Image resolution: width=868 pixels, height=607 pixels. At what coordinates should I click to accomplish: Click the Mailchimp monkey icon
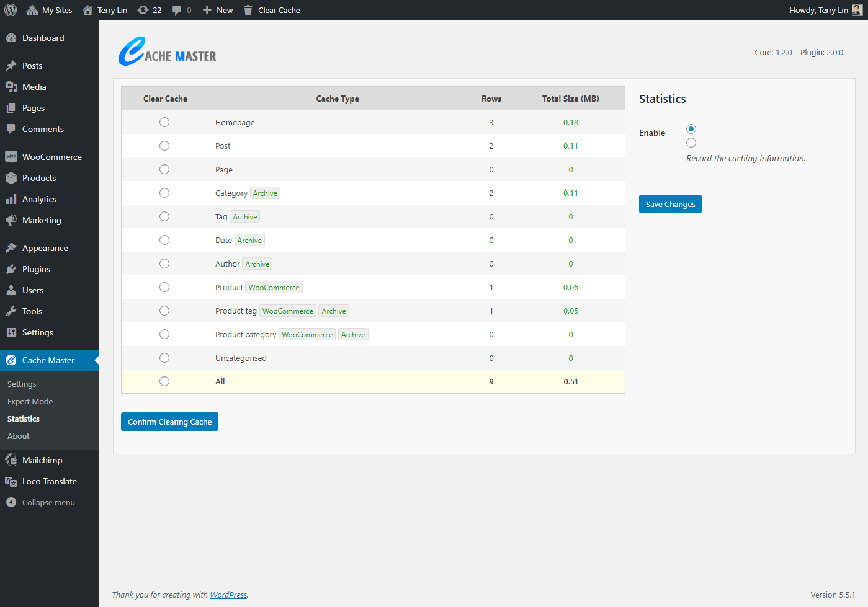[11, 460]
